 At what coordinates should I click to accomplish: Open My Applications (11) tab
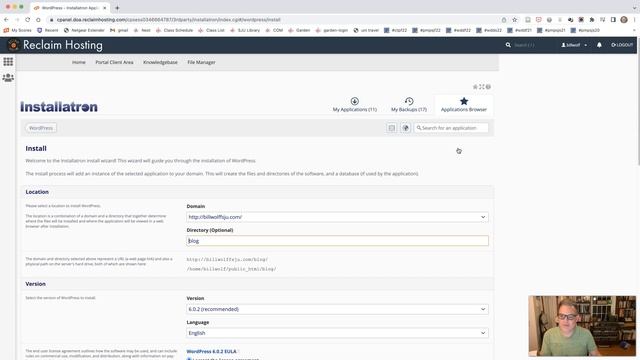(355, 104)
